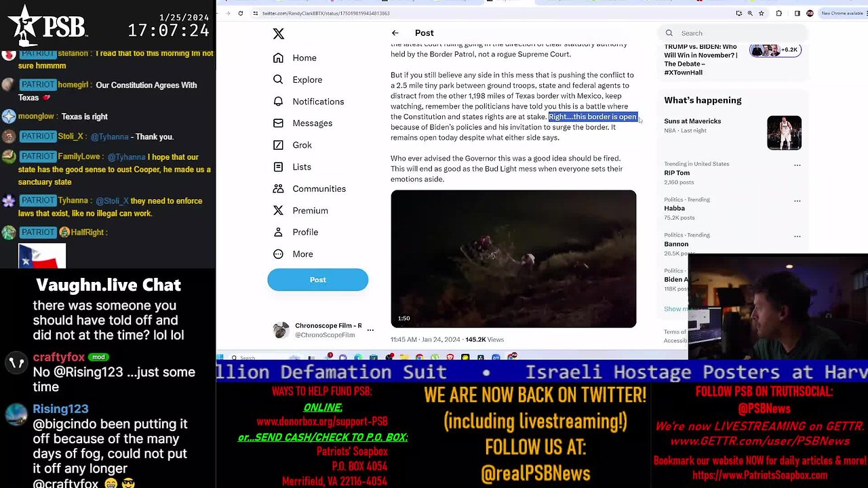Screen dimensions: 868x488
Task: Open More menu in sidebar
Action: (x=293, y=254)
